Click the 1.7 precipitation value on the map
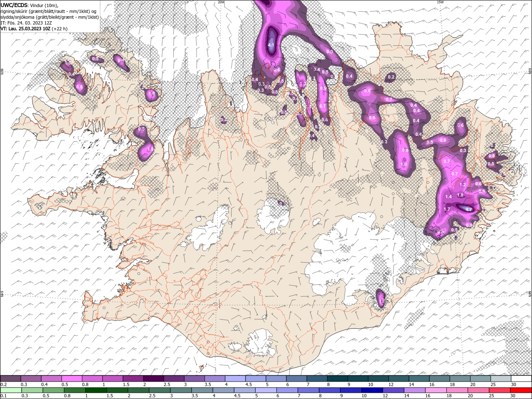The image size is (532, 399). (447, 209)
